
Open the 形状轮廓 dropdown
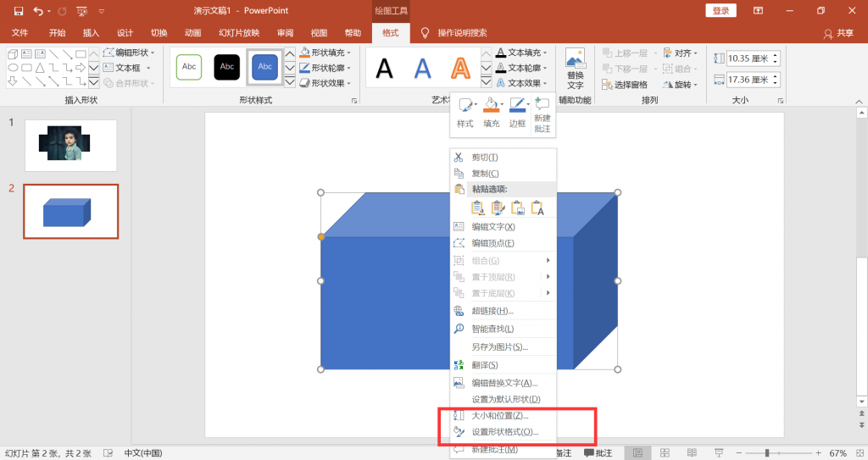tap(325, 68)
